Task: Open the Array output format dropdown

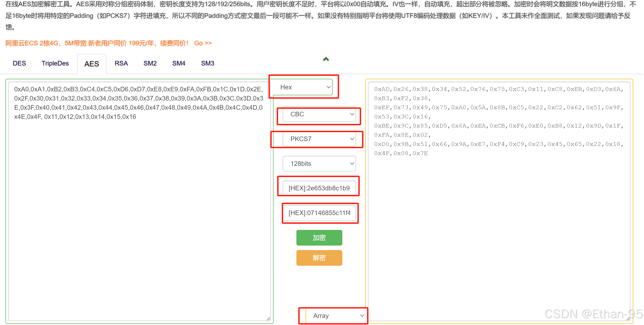Action: coord(333,316)
